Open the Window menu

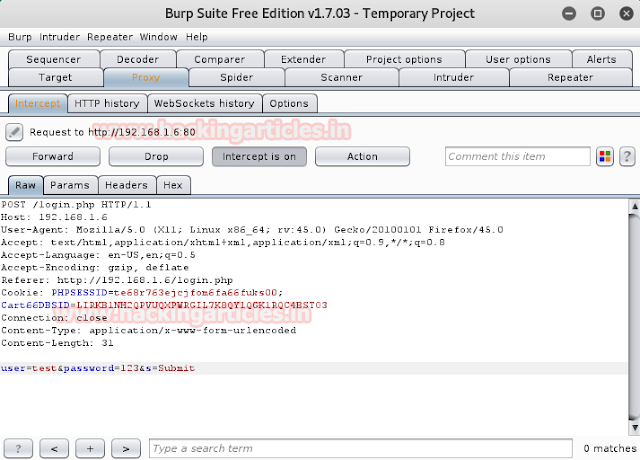pyautogui.click(x=158, y=37)
